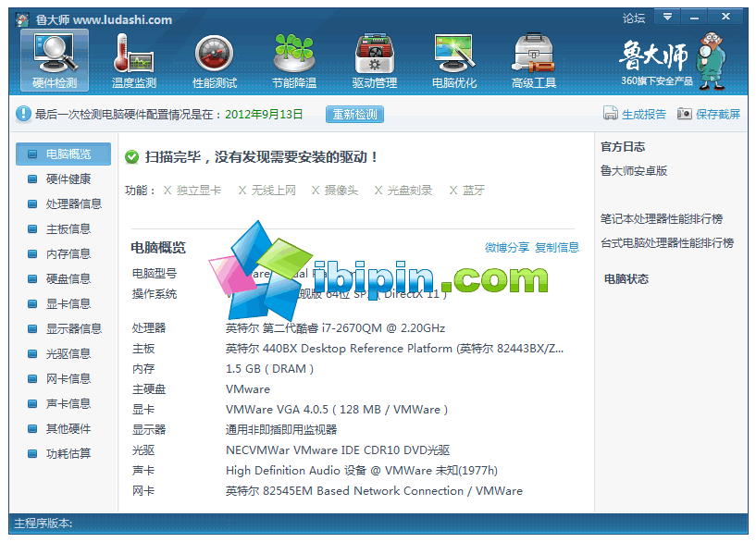Click the graphics value VMWare VGA 4.0.5
Viewport: 756px width, 542px height.
pos(337,410)
